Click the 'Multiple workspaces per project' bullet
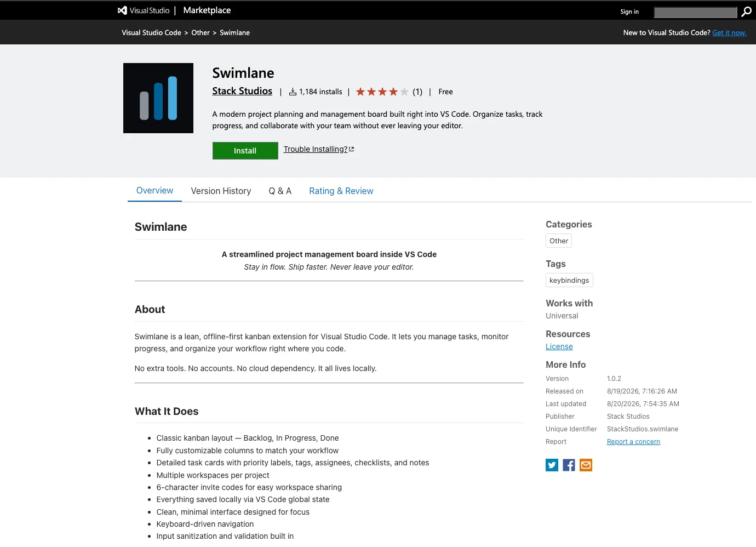This screenshot has width=756, height=547. [x=213, y=475]
